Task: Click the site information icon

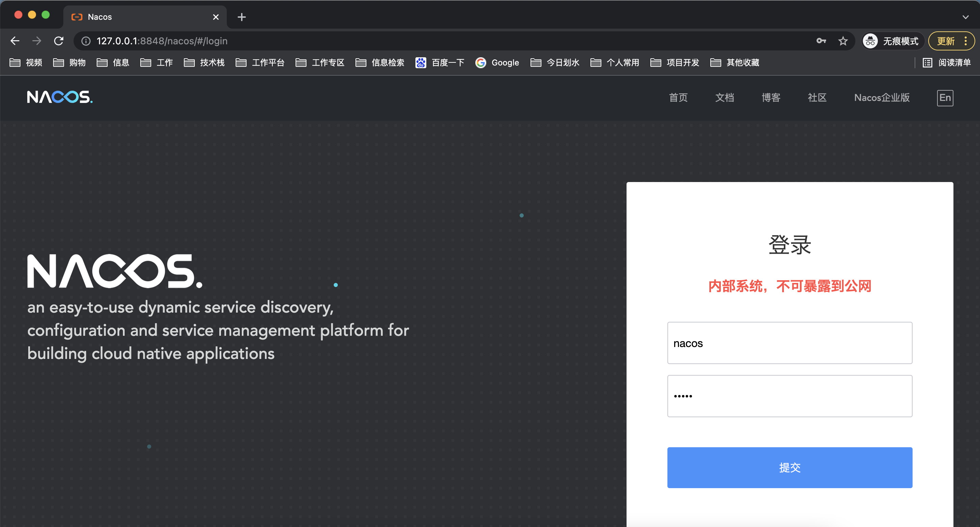Action: 86,41
